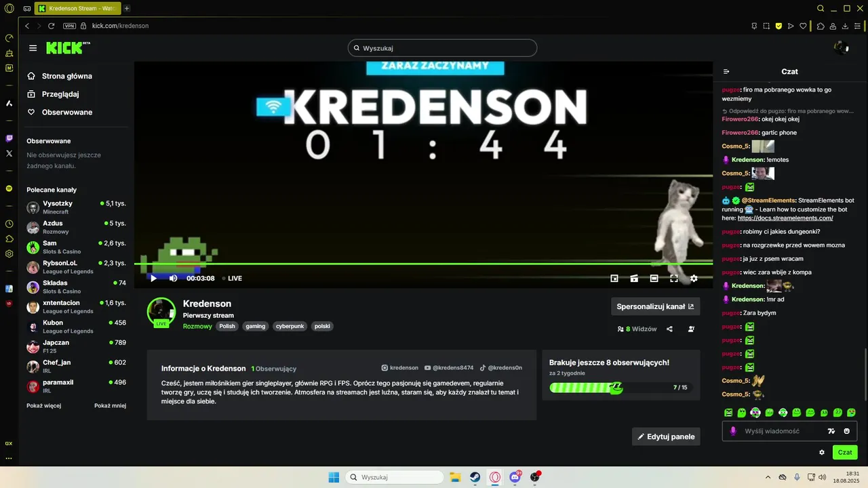Send message with Czat button
The height and width of the screenshot is (488, 868).
pyautogui.click(x=845, y=452)
